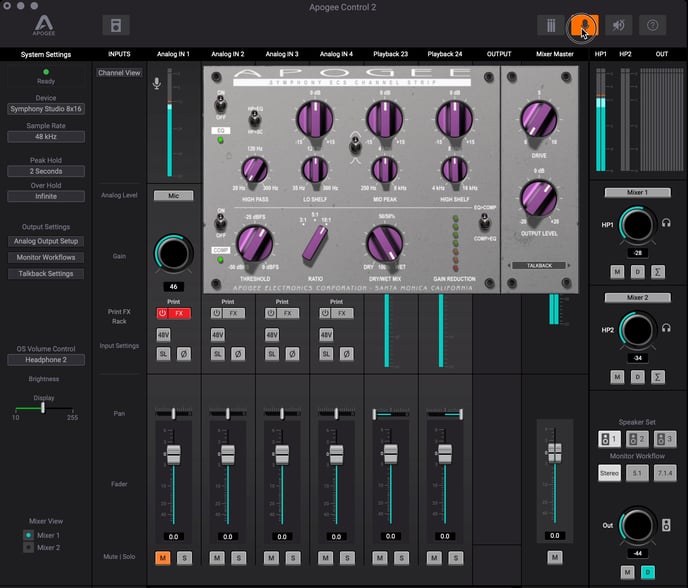
Task: Show the mixer view icon in top toolbar
Action: [551, 25]
